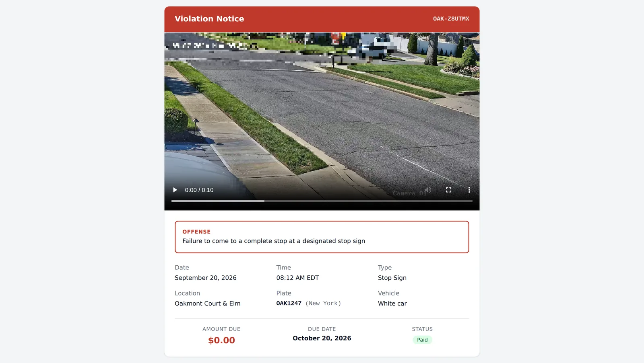This screenshot has width=644, height=363.
Task: Seek on the video progress bar
Action: (322, 201)
